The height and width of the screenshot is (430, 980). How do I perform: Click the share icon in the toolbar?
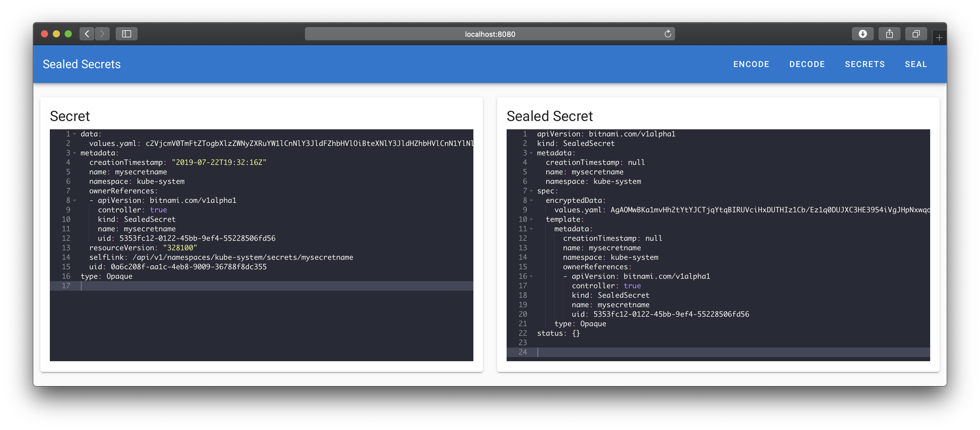(x=889, y=34)
